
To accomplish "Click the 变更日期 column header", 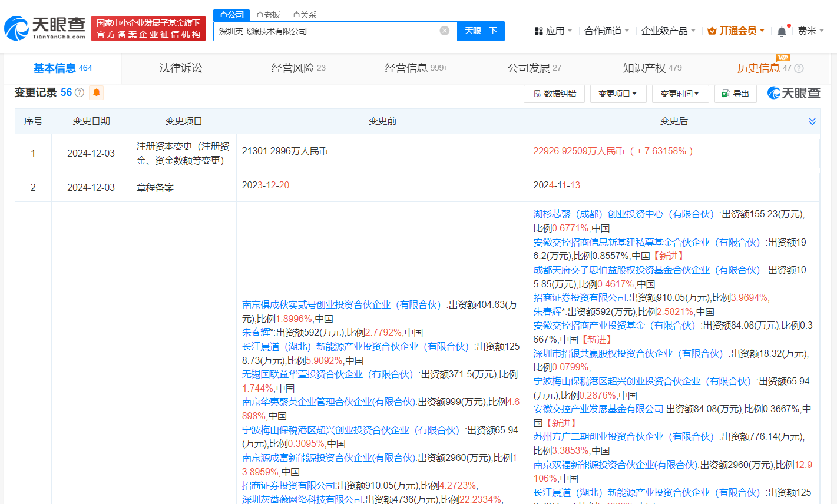I will point(91,121).
